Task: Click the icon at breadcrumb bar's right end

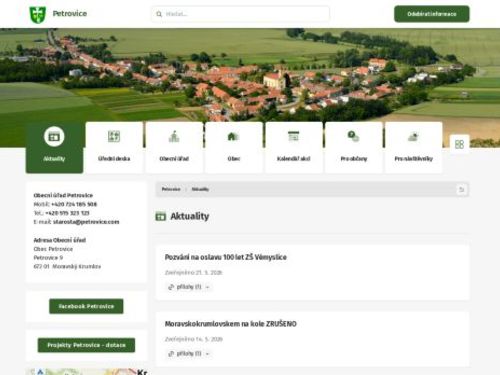Action: [462, 190]
